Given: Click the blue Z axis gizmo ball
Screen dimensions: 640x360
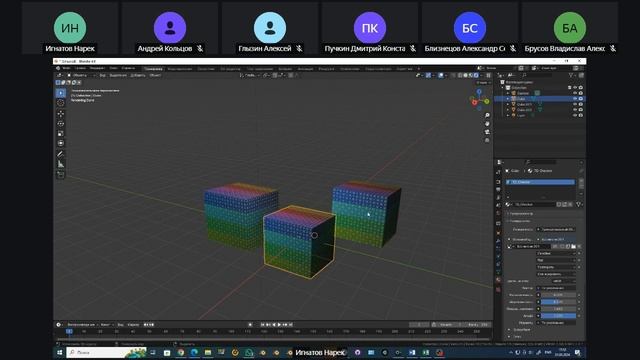Looking at the screenshot, I should pos(479,92).
